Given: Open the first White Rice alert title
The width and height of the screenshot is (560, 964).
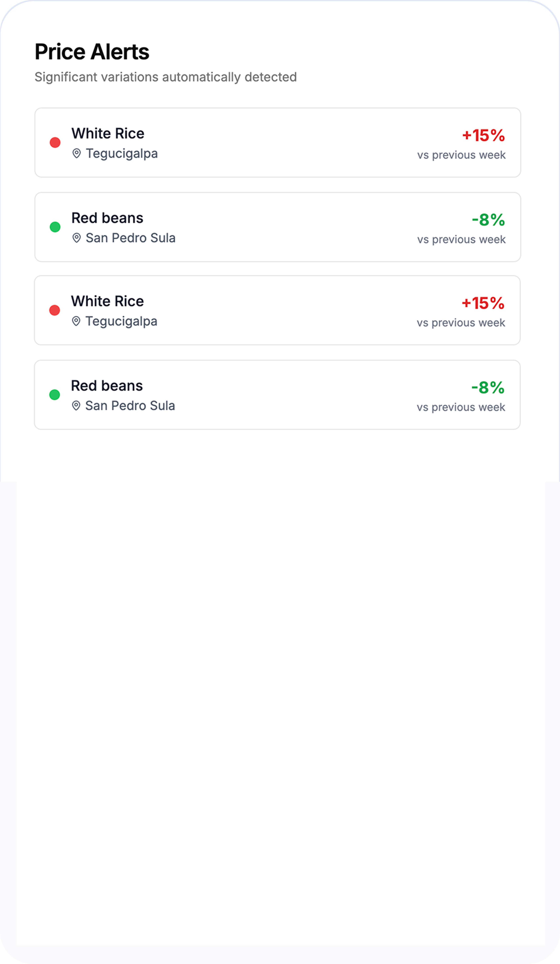Looking at the screenshot, I should coord(108,134).
